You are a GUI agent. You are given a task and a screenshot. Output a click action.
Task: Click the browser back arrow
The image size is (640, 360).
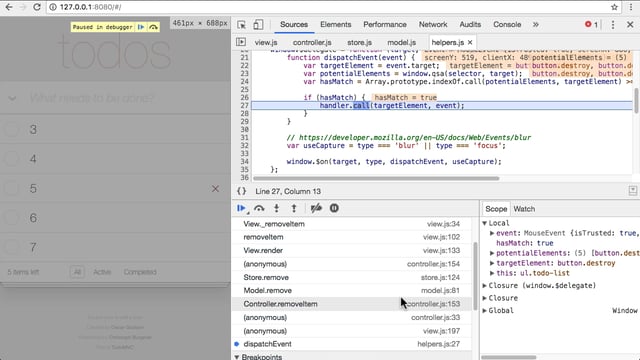pyautogui.click(x=9, y=7)
